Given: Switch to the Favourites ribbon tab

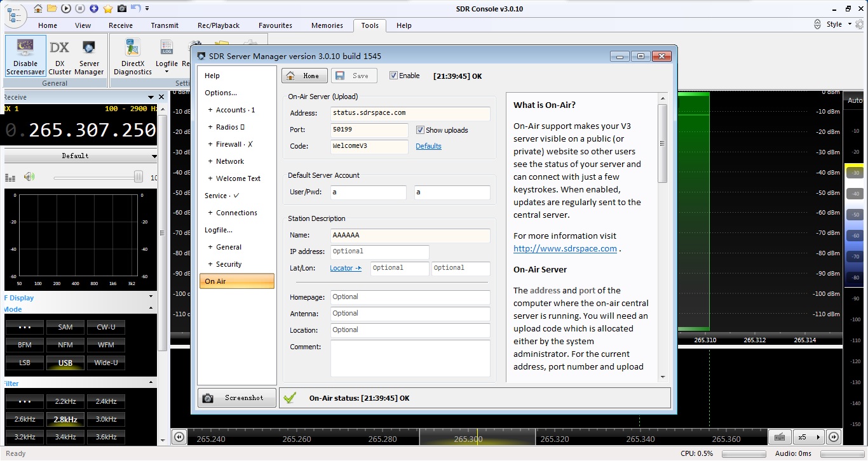Looking at the screenshot, I should point(275,25).
